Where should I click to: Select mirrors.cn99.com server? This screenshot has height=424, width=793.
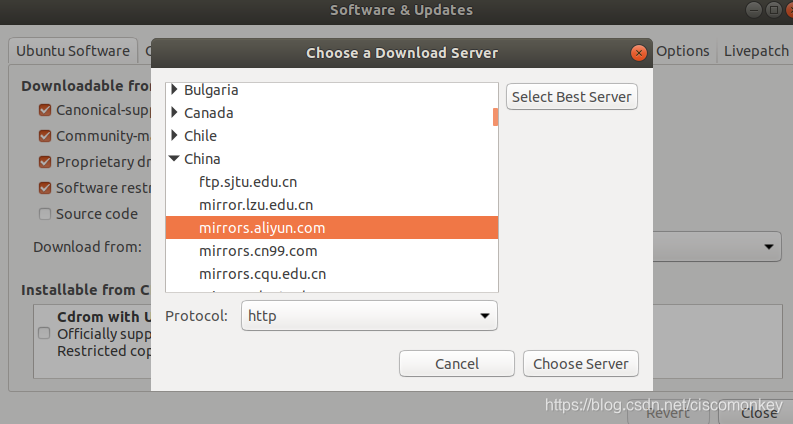tap(332, 251)
